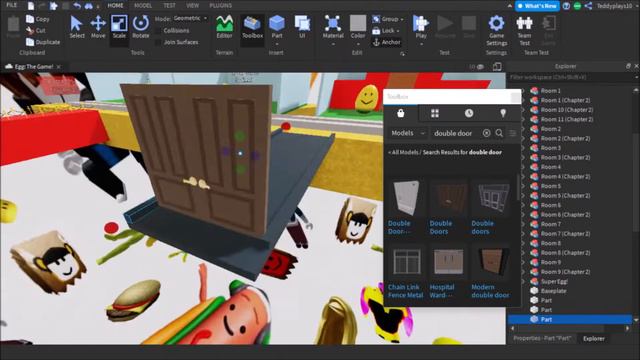This screenshot has height=360, width=640.
Task: Select the Hospital Ward model thumbnail
Action: [448, 262]
